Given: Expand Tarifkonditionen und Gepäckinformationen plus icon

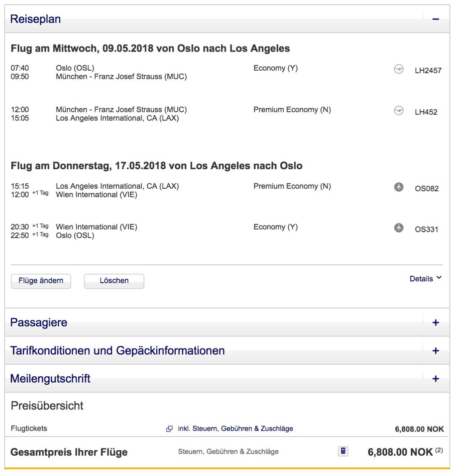Looking at the screenshot, I should 436,351.
